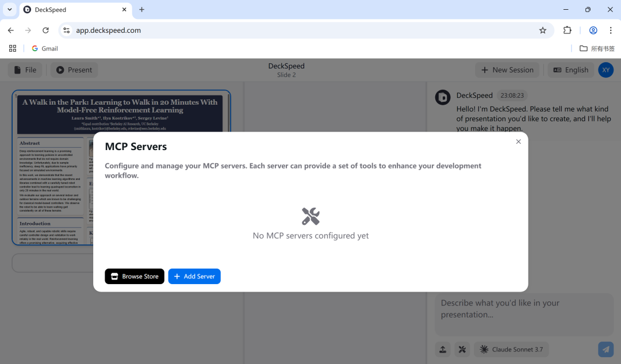
Task: Click the timestamp 23:08:23 on chat message
Action: [x=512, y=95]
